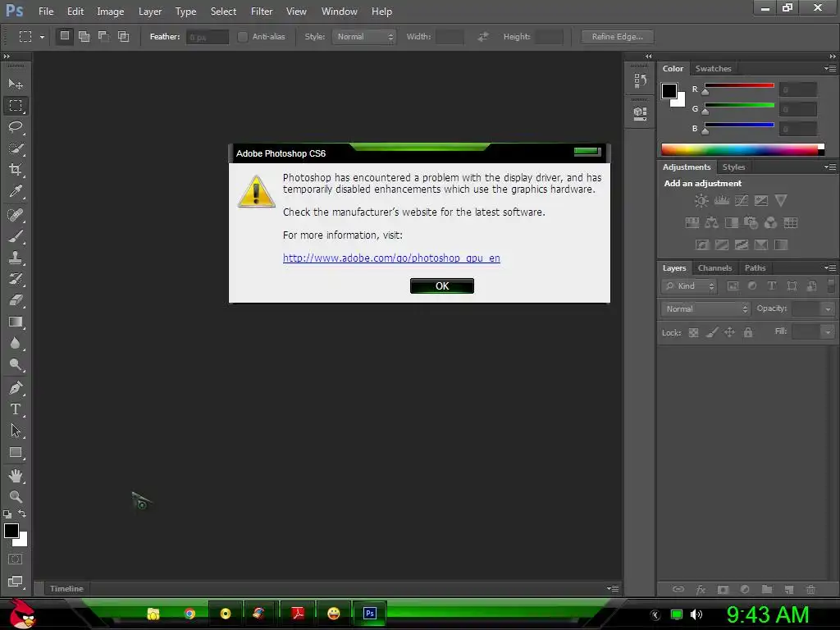This screenshot has height=630, width=840.
Task: Select the Rectangular Marquee tool in the toolbox
Action: click(x=16, y=106)
